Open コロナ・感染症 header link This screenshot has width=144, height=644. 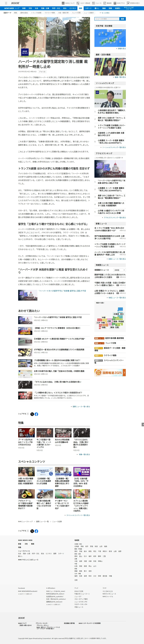pos(83,3)
